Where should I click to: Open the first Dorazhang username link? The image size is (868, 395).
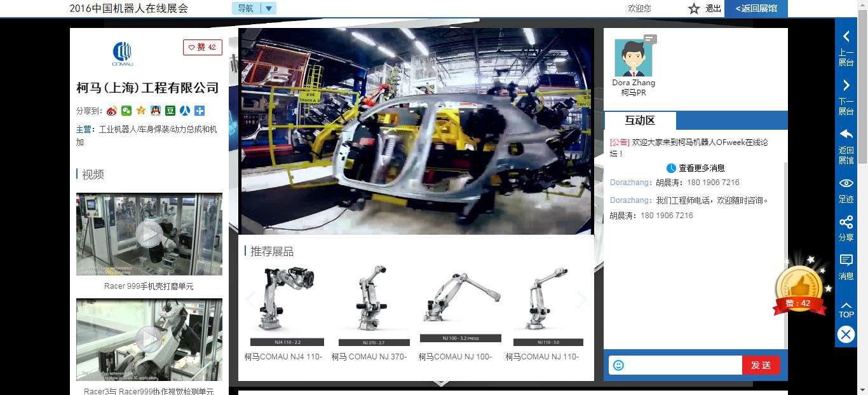point(630,183)
